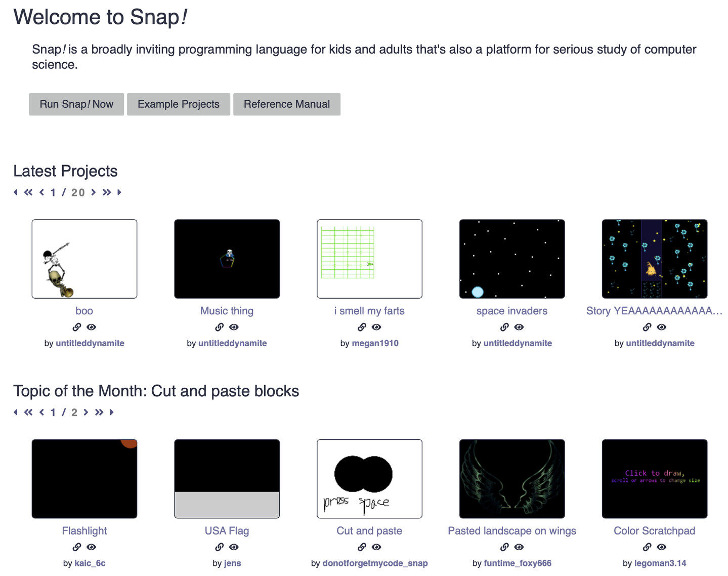Image resolution: width=728 pixels, height=576 pixels.
Task: Click the link icon under space invaders
Action: tap(504, 327)
